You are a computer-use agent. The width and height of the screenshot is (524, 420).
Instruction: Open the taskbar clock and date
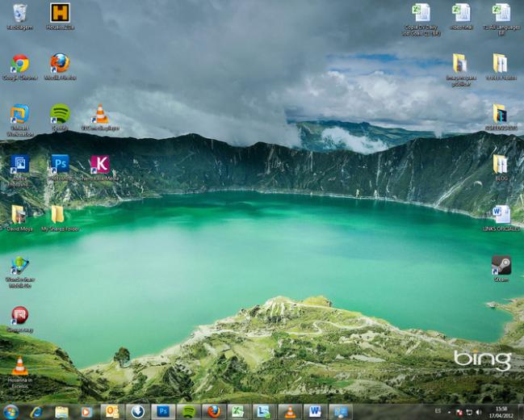click(501, 412)
